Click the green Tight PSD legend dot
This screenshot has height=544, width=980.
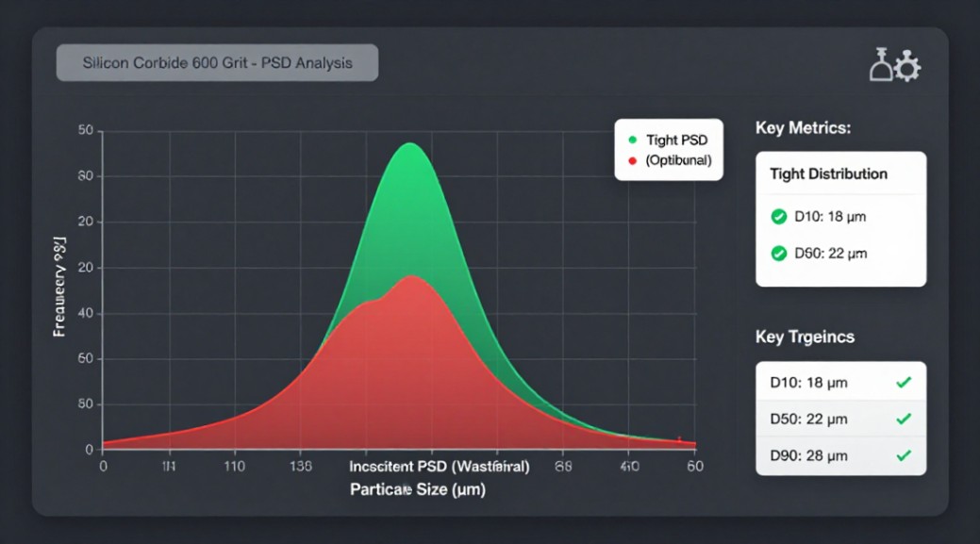pyautogui.click(x=633, y=140)
